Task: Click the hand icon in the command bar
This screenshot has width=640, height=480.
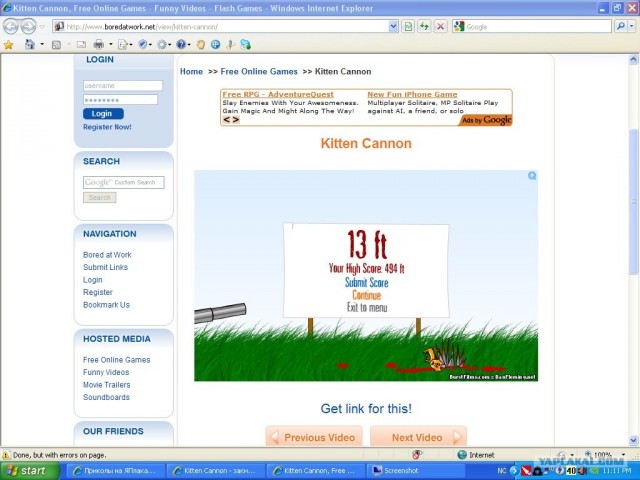Action: [200, 44]
